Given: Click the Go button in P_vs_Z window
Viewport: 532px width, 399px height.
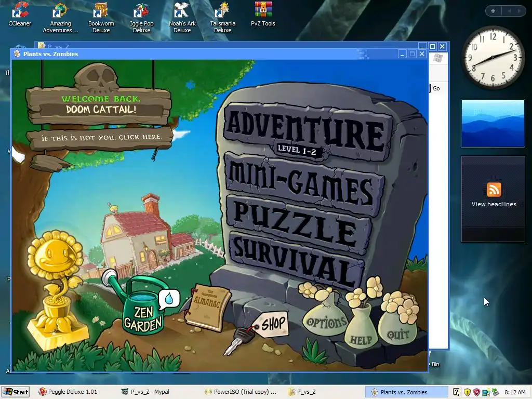Looking at the screenshot, I should [436, 88].
